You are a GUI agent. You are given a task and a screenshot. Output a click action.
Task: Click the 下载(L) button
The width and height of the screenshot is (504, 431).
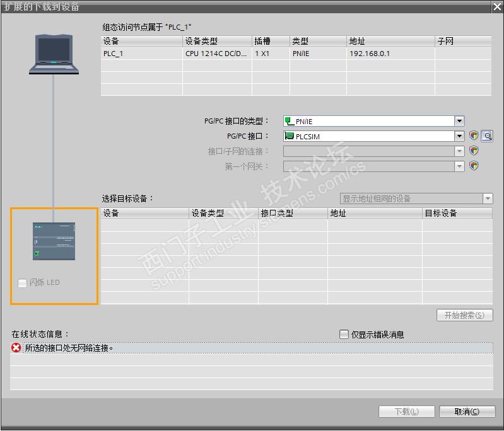[407, 411]
